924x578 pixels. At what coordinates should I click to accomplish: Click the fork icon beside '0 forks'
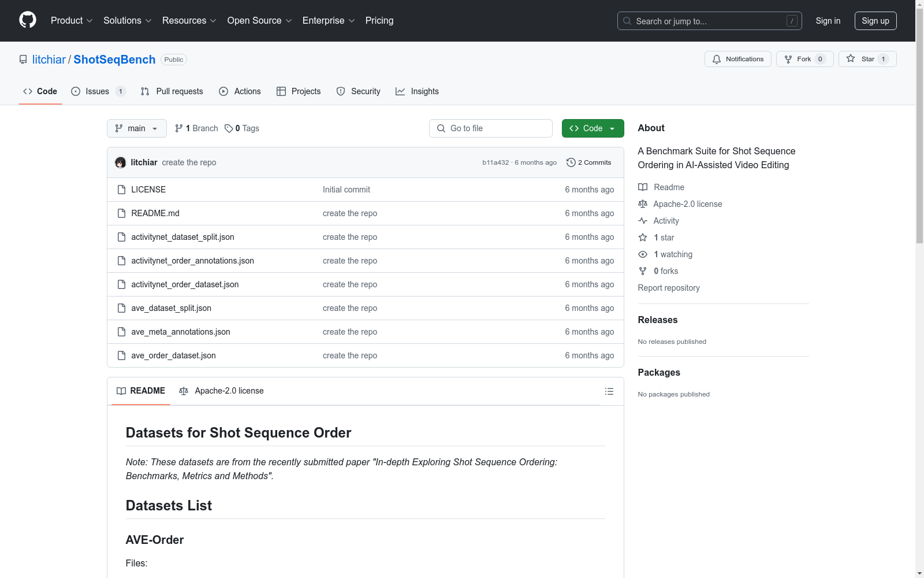(643, 271)
